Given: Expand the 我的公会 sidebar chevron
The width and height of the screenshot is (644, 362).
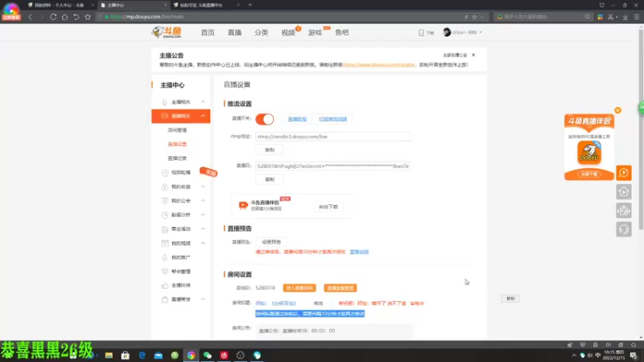Looking at the screenshot, I should 203,200.
